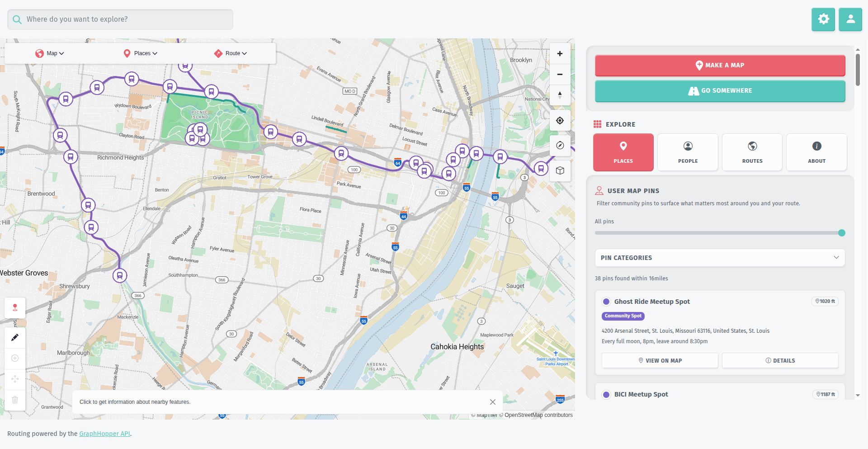Select the pencil drawing tool on the map
The width and height of the screenshot is (868, 449).
(15, 337)
